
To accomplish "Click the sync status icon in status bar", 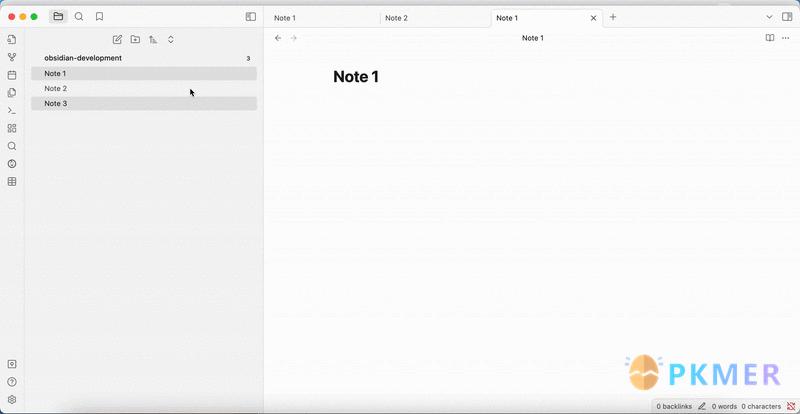I will pos(790,407).
